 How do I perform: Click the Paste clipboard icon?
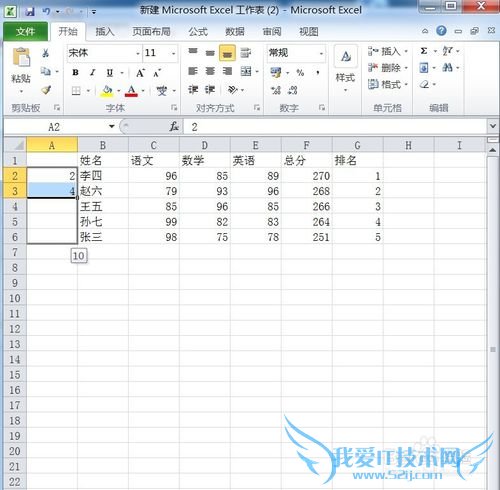click(x=21, y=57)
